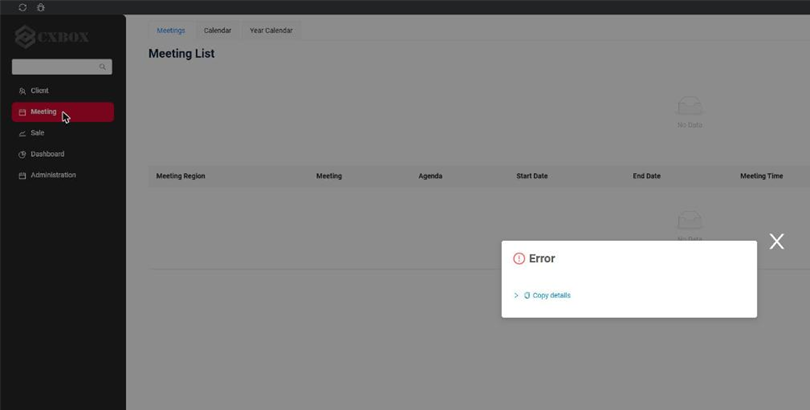Image resolution: width=810 pixels, height=410 pixels.
Task: Click the copy icon beside Copy details
Action: click(x=527, y=295)
